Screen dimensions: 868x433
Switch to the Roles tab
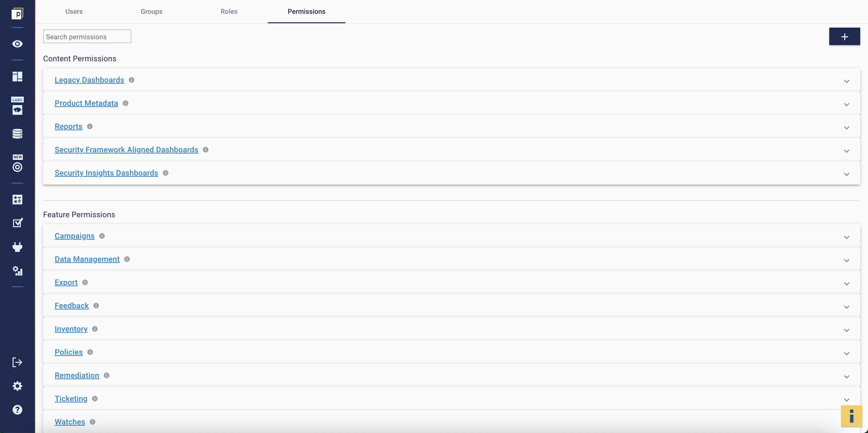click(x=229, y=11)
